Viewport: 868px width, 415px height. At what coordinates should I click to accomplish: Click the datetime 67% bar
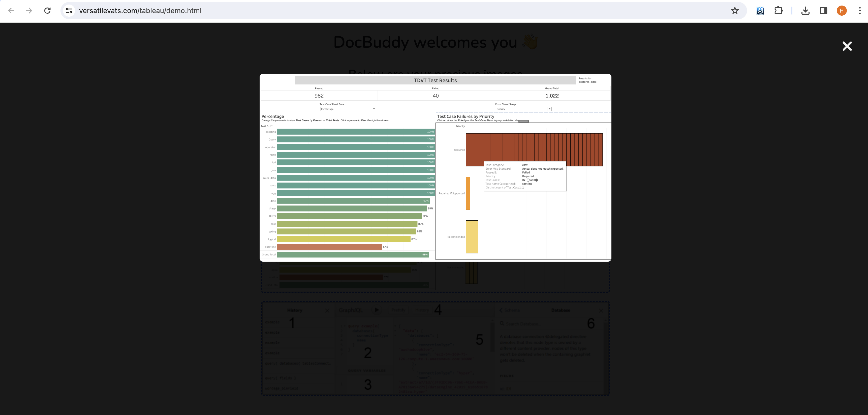pyautogui.click(x=329, y=247)
